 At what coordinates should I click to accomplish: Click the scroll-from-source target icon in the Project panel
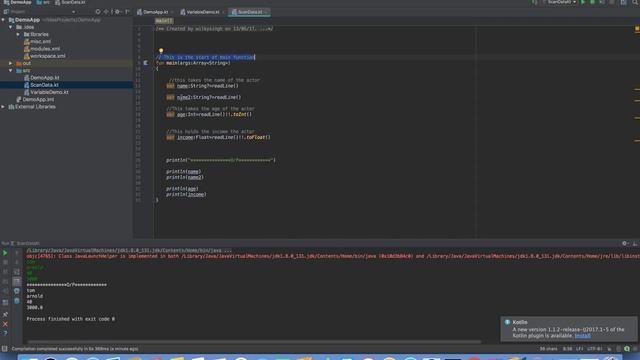pos(98,12)
